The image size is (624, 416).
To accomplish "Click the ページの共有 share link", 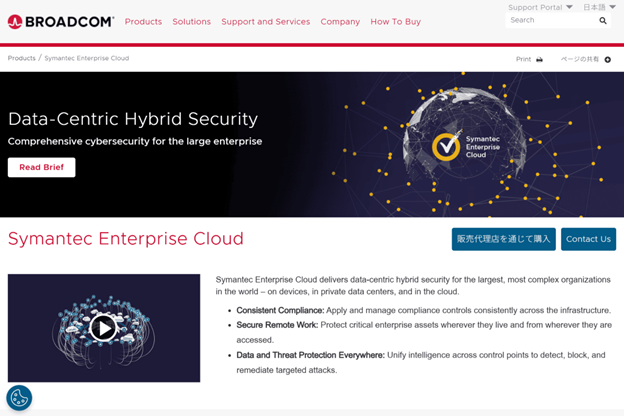I will tap(579, 59).
